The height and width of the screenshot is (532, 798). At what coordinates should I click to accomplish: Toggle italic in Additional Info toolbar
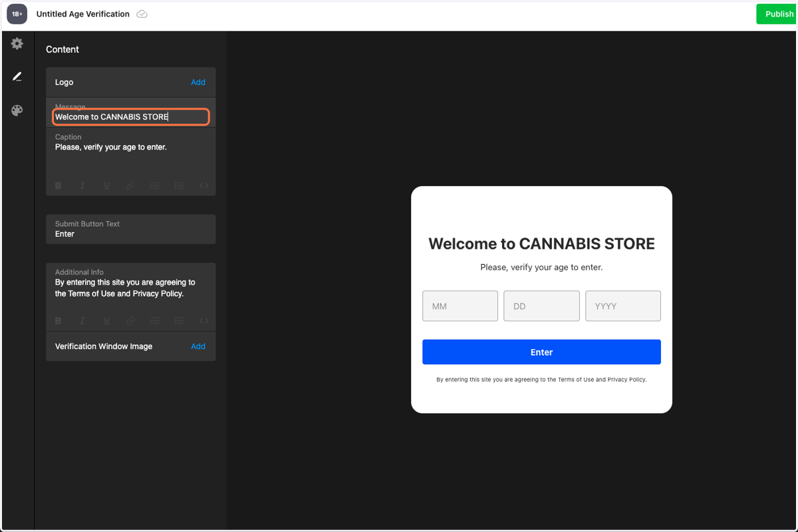click(x=82, y=321)
